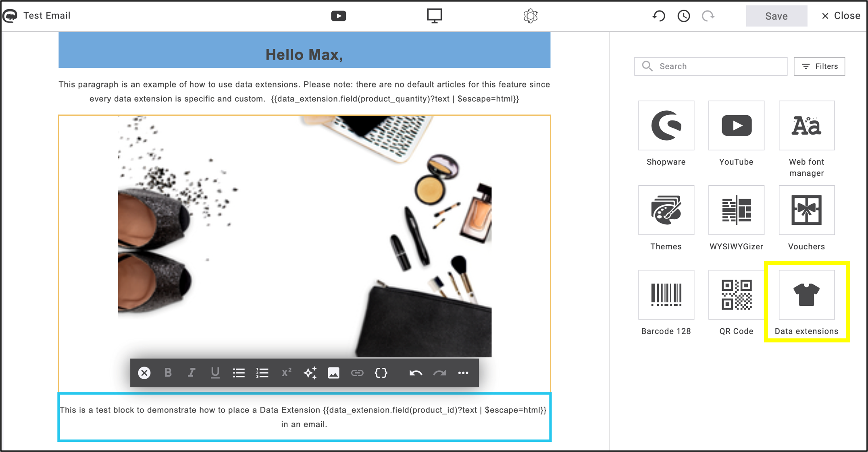The width and height of the screenshot is (868, 452).
Task: Open the Filters button
Action: pos(819,66)
